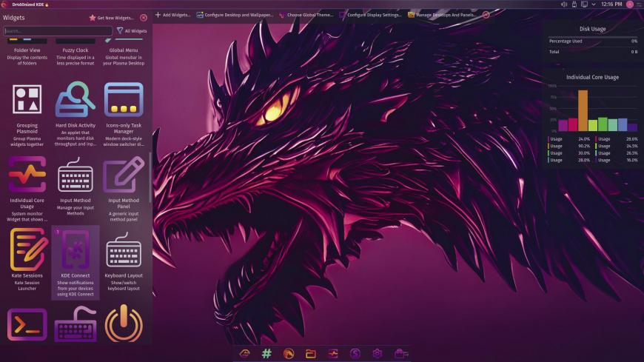Select the Input Method Panel pencil icon
The height and width of the screenshot is (362, 644).
(124, 175)
